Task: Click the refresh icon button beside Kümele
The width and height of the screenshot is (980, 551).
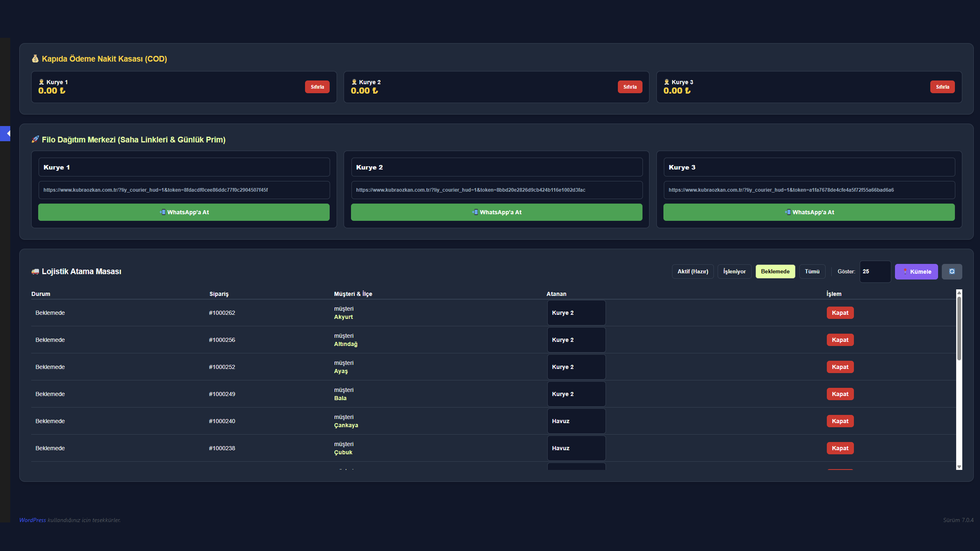Action: pos(952,271)
